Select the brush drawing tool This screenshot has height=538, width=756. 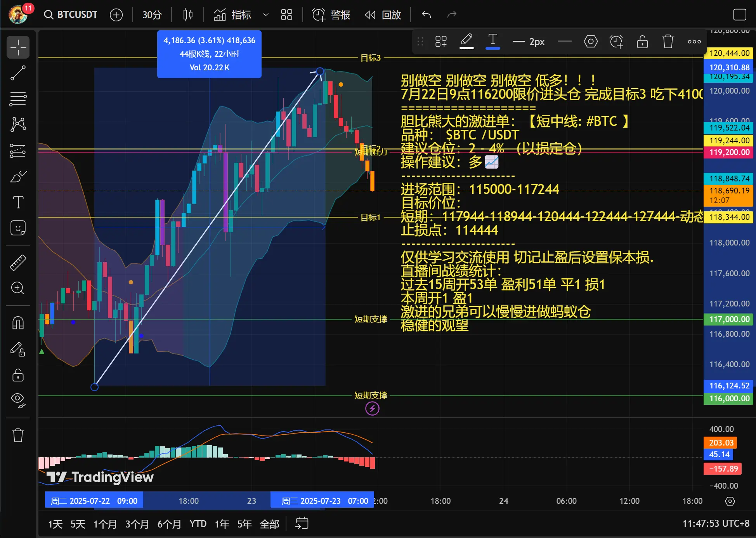click(18, 177)
